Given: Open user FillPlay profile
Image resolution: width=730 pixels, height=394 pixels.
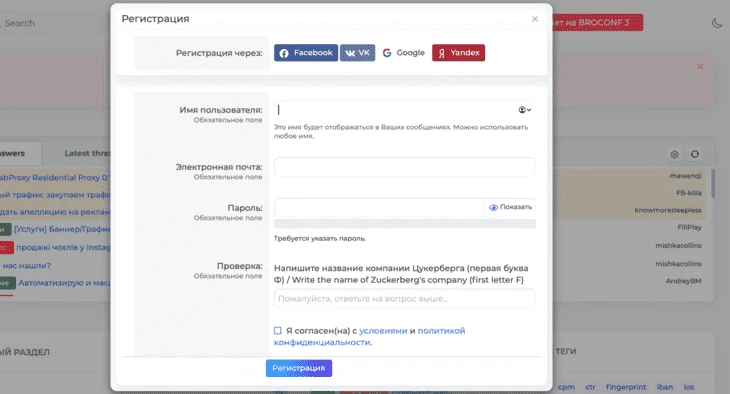Looking at the screenshot, I should [689, 227].
